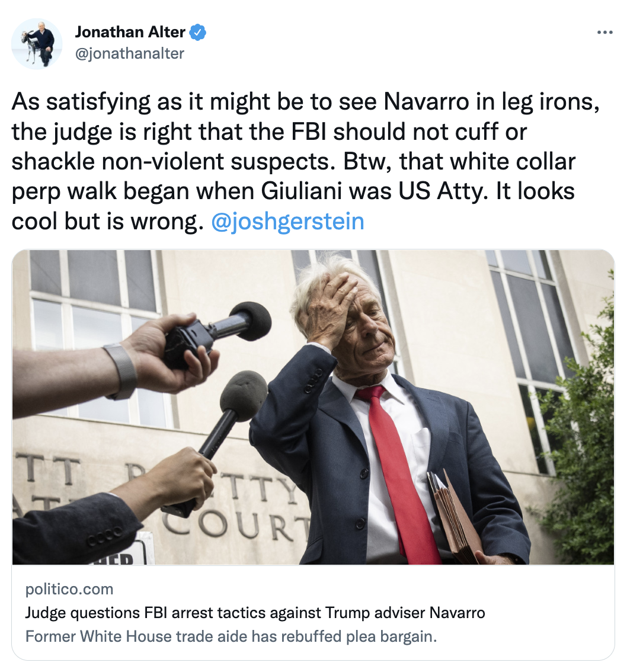Open headline Judge questions FBI arrest tactics
This screenshot has height=672, width=627.
click(x=255, y=613)
